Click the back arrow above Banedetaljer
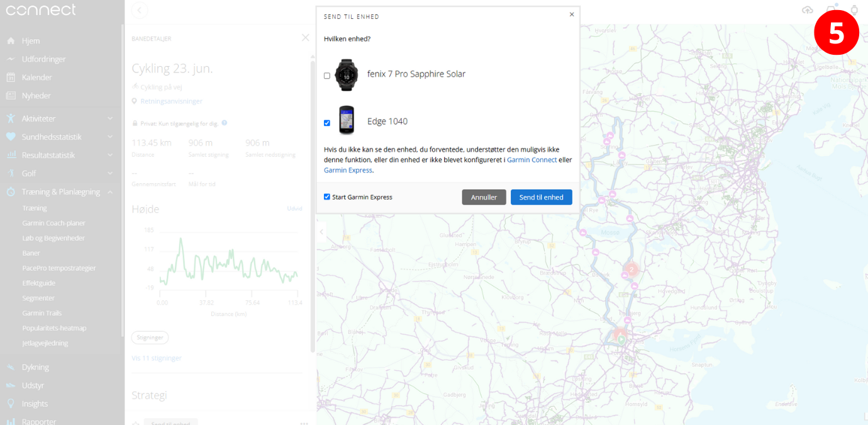Viewport: 868px width, 425px height. click(139, 10)
